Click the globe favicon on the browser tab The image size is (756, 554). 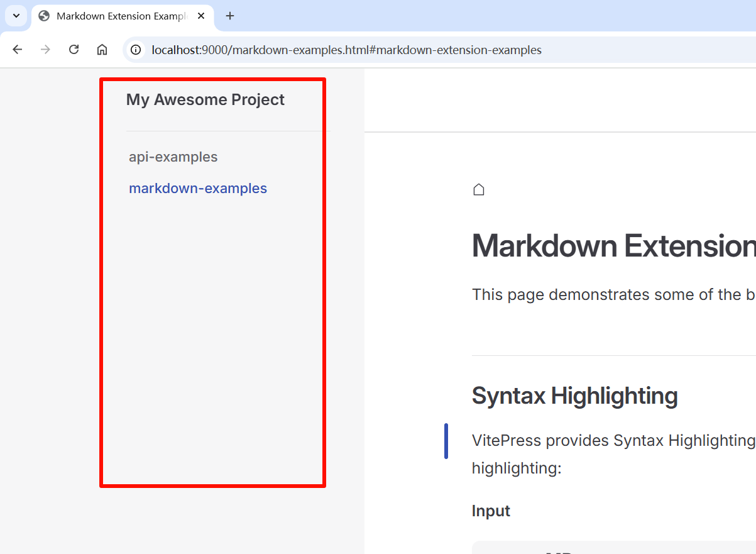pyautogui.click(x=44, y=16)
